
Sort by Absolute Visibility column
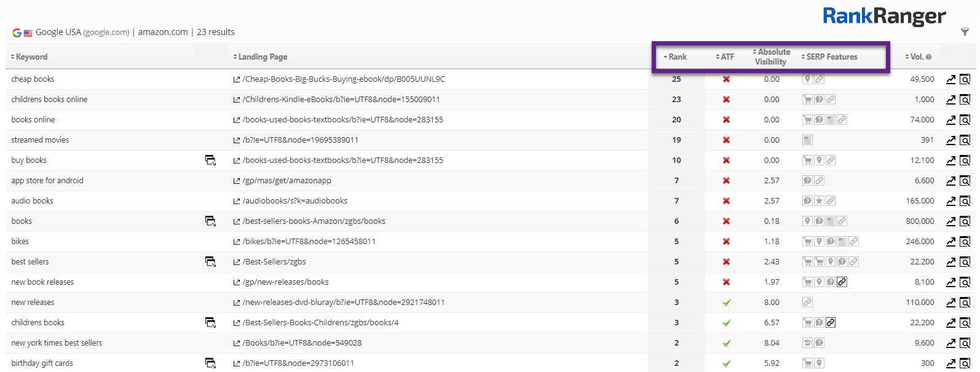773,57
